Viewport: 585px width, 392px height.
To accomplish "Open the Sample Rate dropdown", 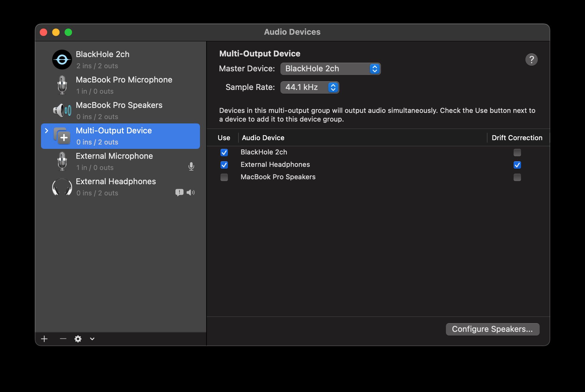I will click(x=310, y=87).
